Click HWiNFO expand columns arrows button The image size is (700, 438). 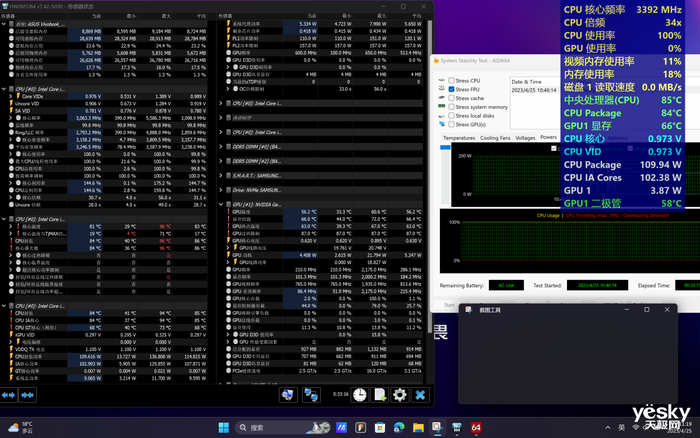[8, 395]
